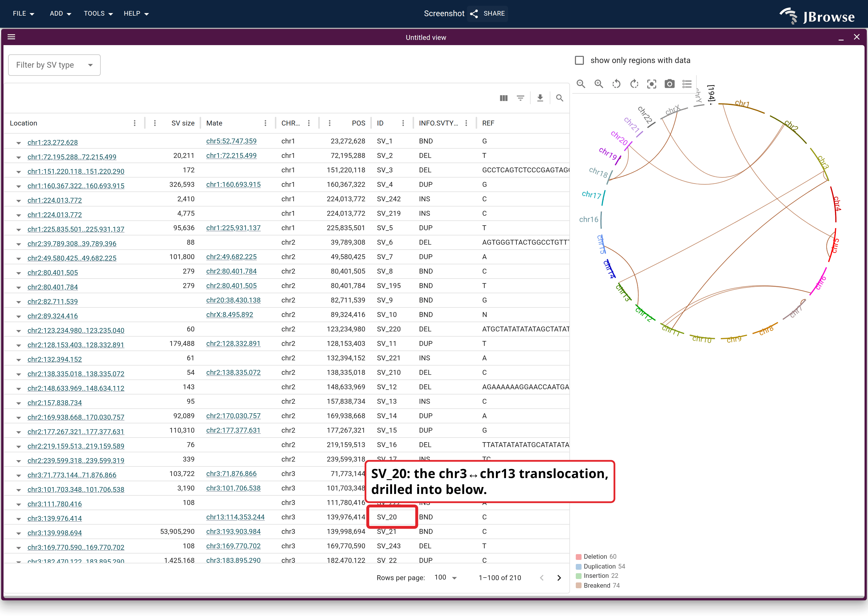
Task: Select the 53,905,290 SV size cell
Action: point(177,532)
